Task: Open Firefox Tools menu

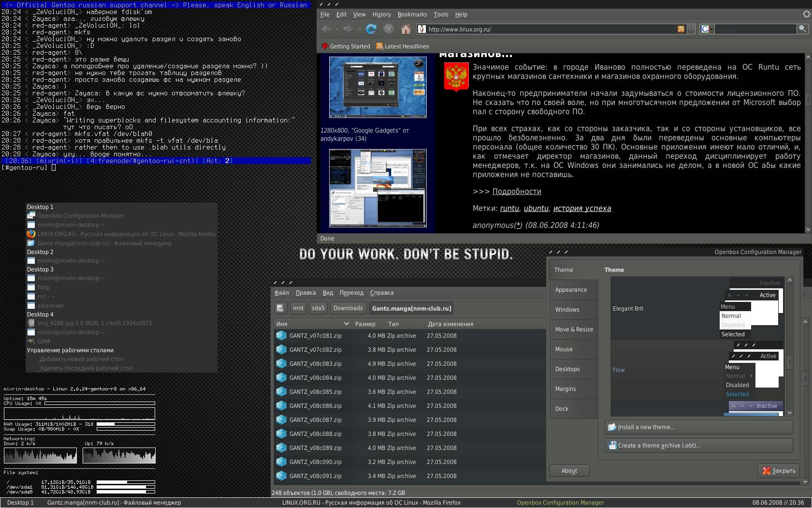Action: (x=441, y=15)
